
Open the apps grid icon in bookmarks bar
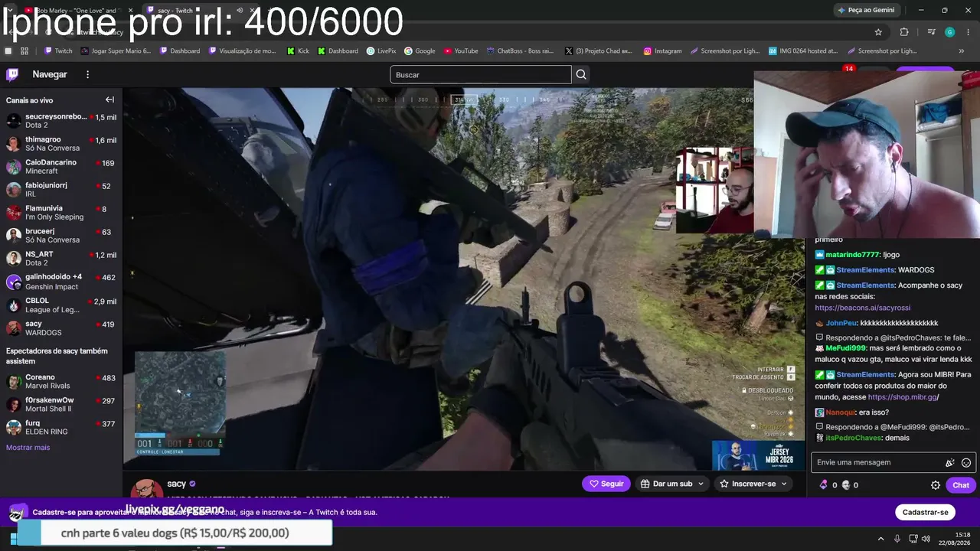24,51
